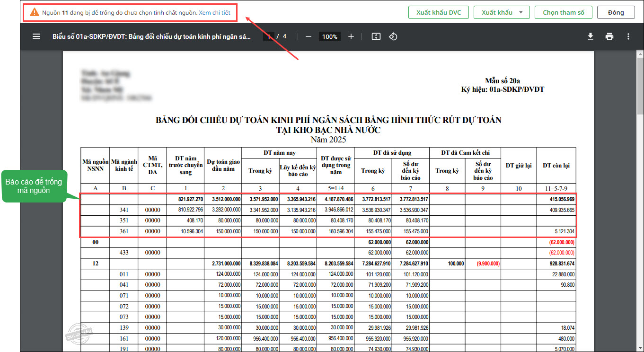Click the Mã nguồn NSNN column header
The image size is (644, 352).
click(95, 165)
